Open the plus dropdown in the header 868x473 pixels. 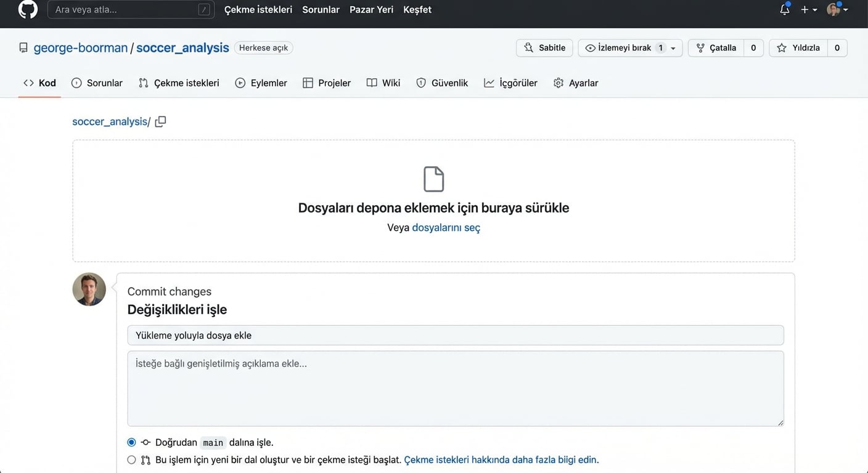(x=806, y=9)
